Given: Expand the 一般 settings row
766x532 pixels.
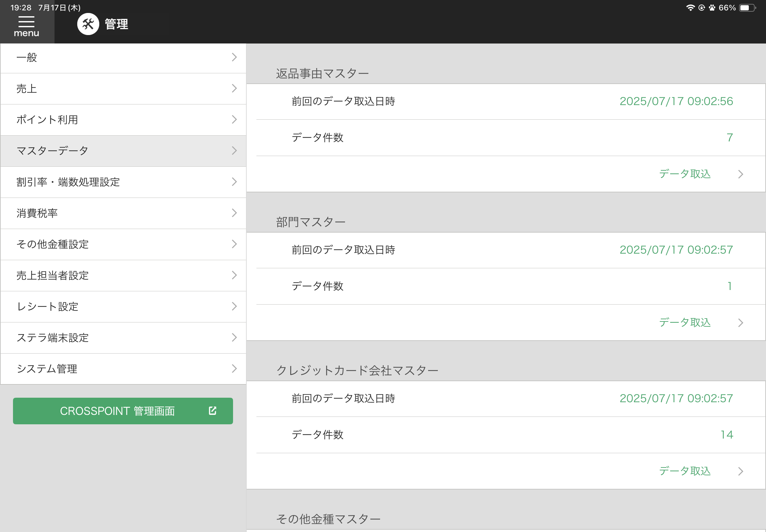Looking at the screenshot, I should [x=123, y=57].
